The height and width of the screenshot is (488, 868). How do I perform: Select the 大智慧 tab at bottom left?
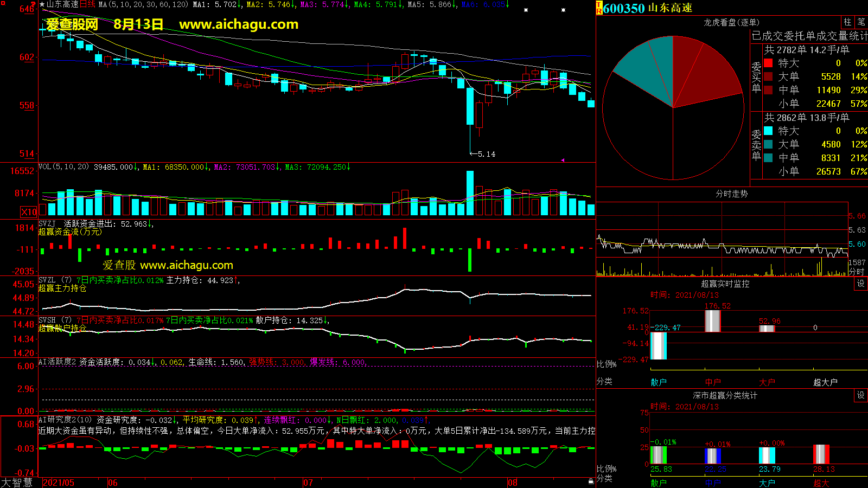(x=17, y=482)
